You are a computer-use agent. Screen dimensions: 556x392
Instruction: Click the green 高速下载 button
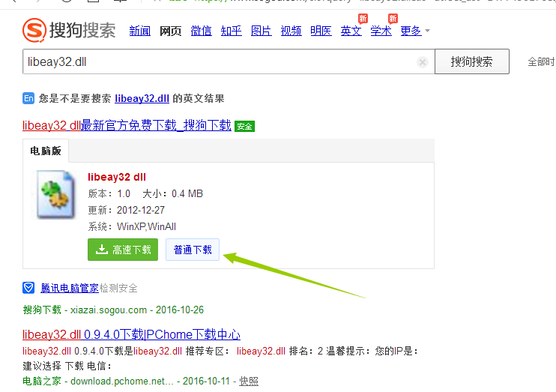point(123,250)
